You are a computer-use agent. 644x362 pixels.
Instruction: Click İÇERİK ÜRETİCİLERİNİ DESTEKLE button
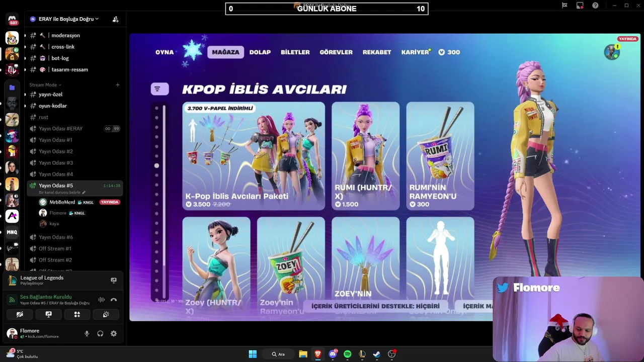pyautogui.click(x=375, y=306)
